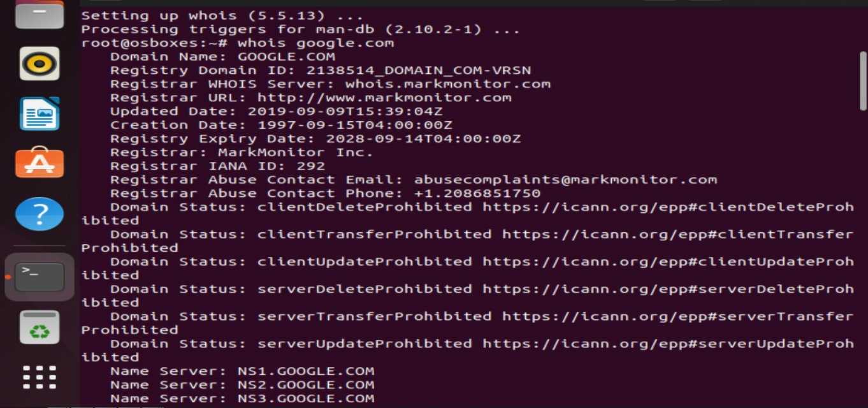Click the whois.markmonitor.com server text

[448, 84]
